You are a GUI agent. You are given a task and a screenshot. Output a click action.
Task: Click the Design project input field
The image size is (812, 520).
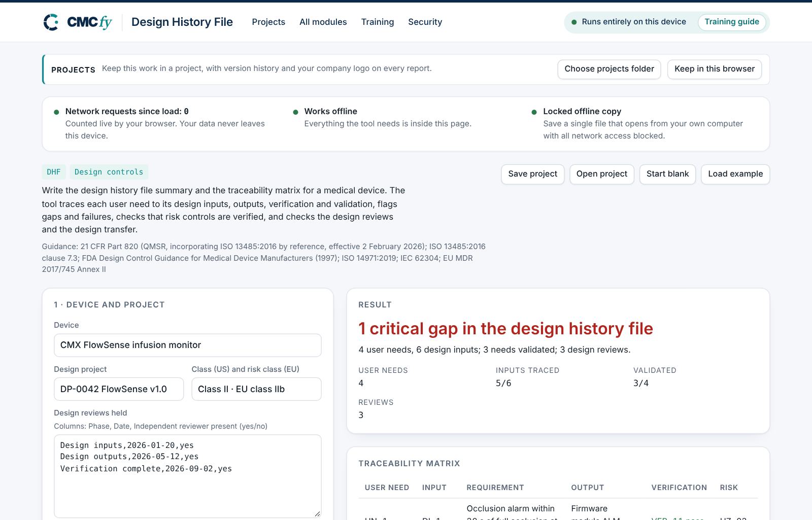tap(119, 389)
